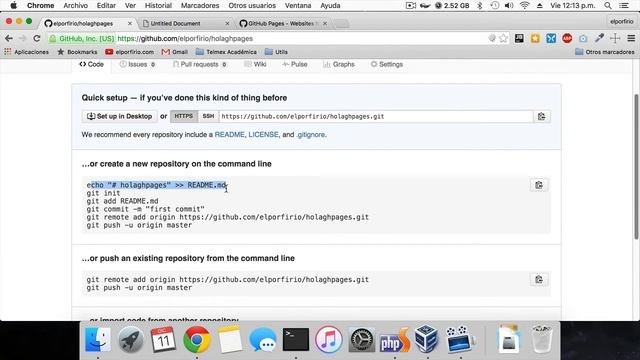Click the 'git commit -m "first commit"' line
Screen dimensions: 640x360
(145, 209)
